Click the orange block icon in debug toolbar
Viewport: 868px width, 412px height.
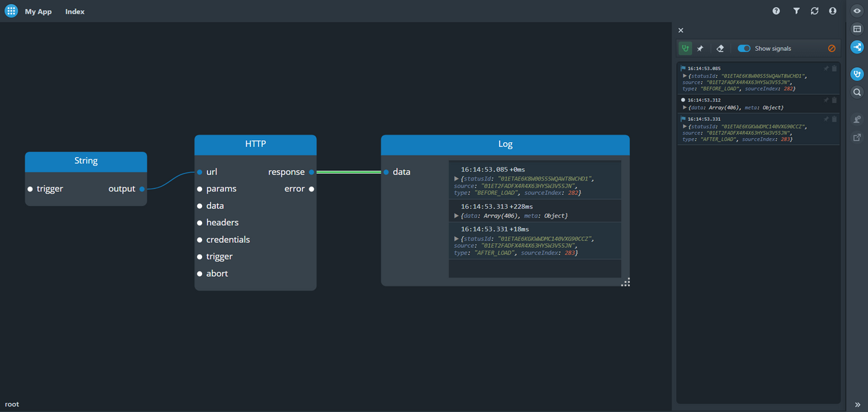pos(832,49)
